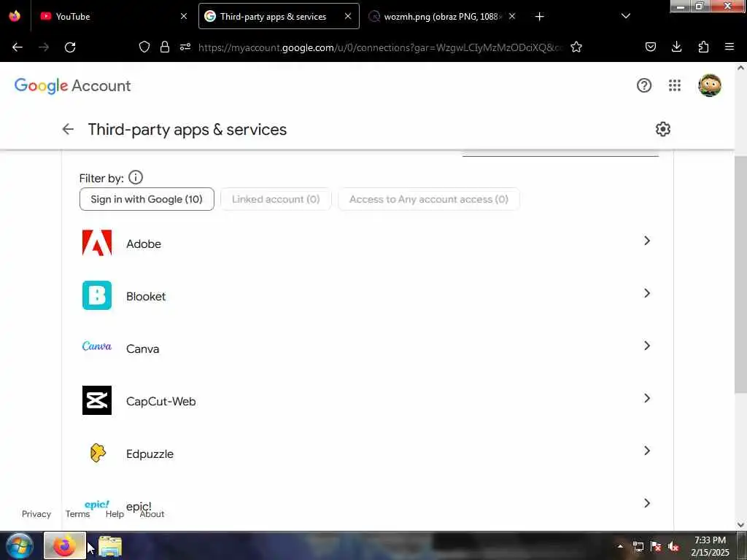Open the About footer link
The image size is (747, 560).
[x=152, y=514]
